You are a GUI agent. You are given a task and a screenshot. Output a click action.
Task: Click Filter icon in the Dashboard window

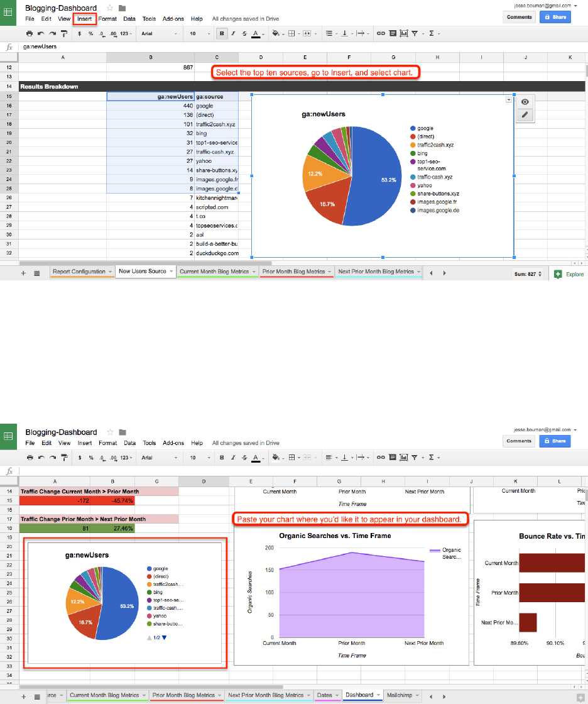coord(415,458)
